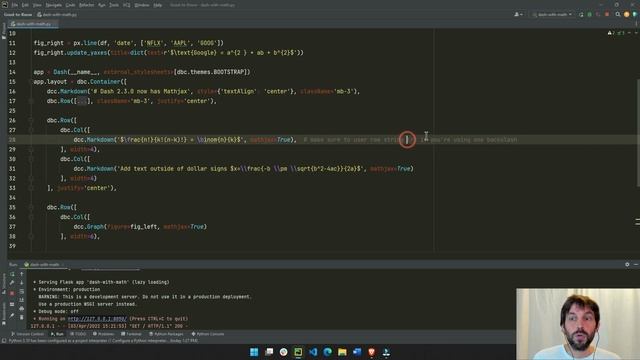Screen dimensions: 640x360
Task: Click line number 28 in the gutter
Action: 12,140
